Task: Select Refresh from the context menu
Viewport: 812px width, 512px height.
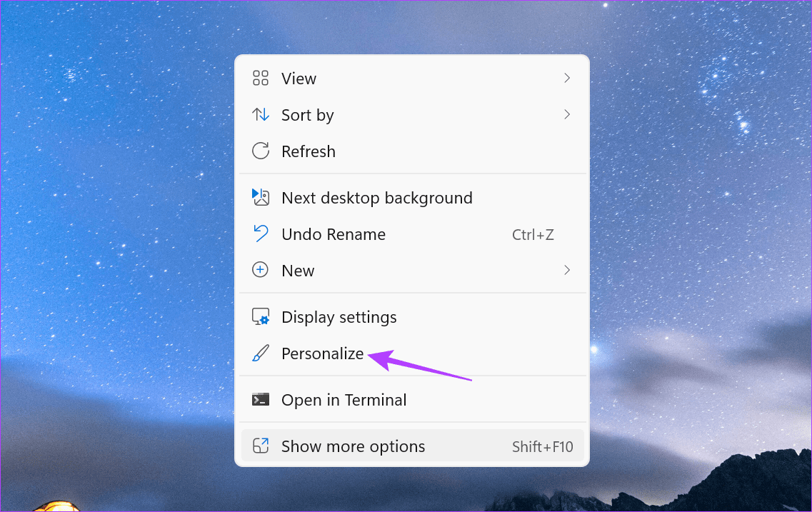Action: point(309,151)
